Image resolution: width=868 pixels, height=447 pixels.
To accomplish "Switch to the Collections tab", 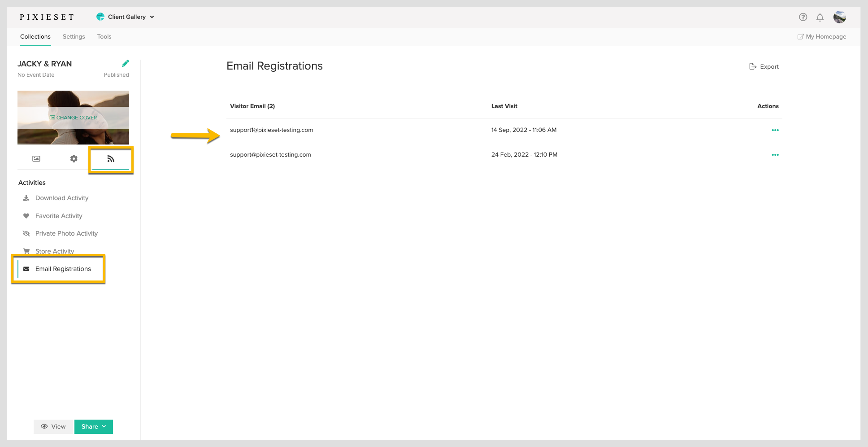I will 35,37.
